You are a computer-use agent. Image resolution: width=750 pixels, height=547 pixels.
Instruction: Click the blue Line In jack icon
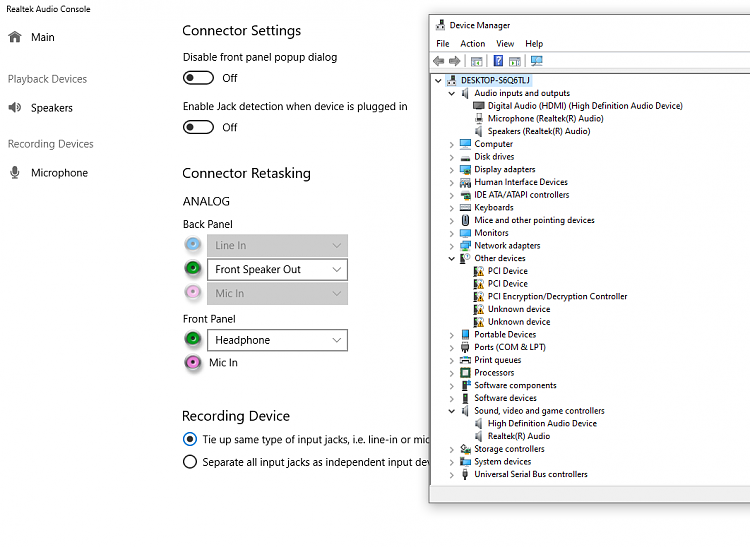193,245
